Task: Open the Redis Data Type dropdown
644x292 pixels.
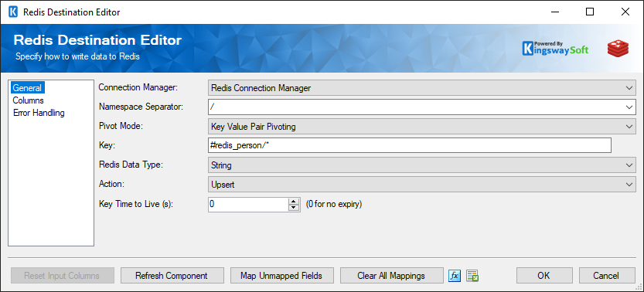Action: 422,165
